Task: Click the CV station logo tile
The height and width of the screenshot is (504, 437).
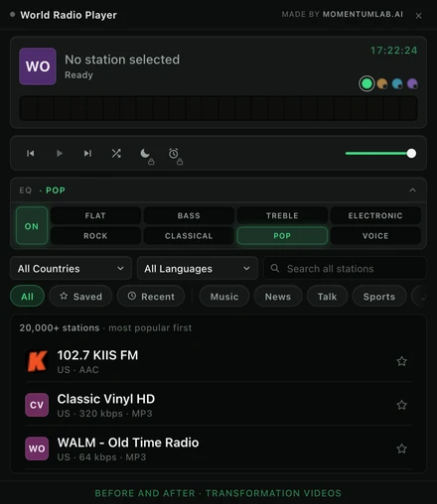Action: point(37,405)
